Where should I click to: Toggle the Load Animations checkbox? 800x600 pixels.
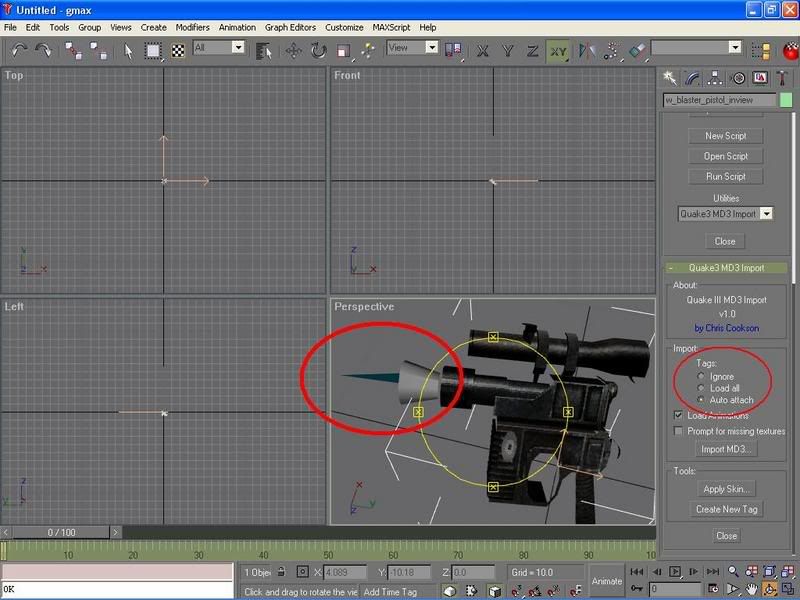tap(678, 415)
